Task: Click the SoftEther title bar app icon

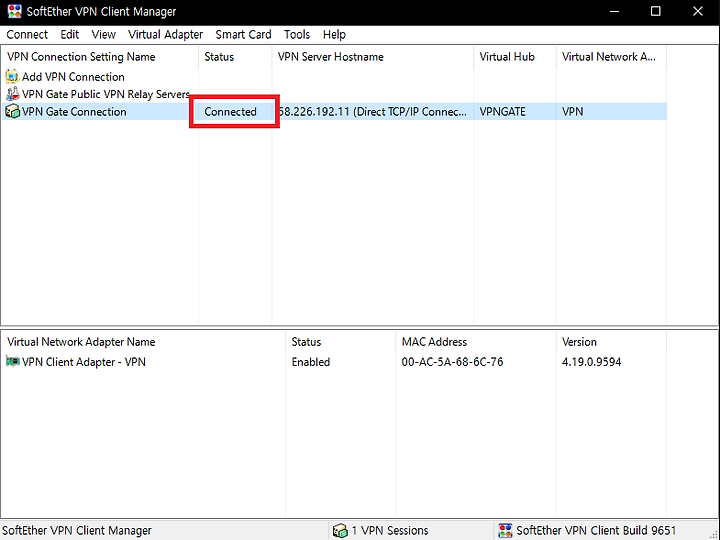Action: click(x=14, y=11)
